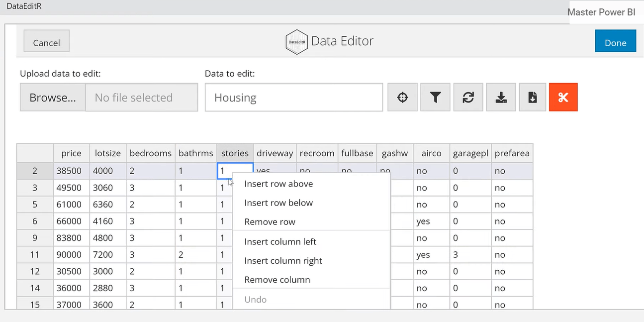Select the lotsize column header
This screenshot has height=322, width=644.
[108, 153]
